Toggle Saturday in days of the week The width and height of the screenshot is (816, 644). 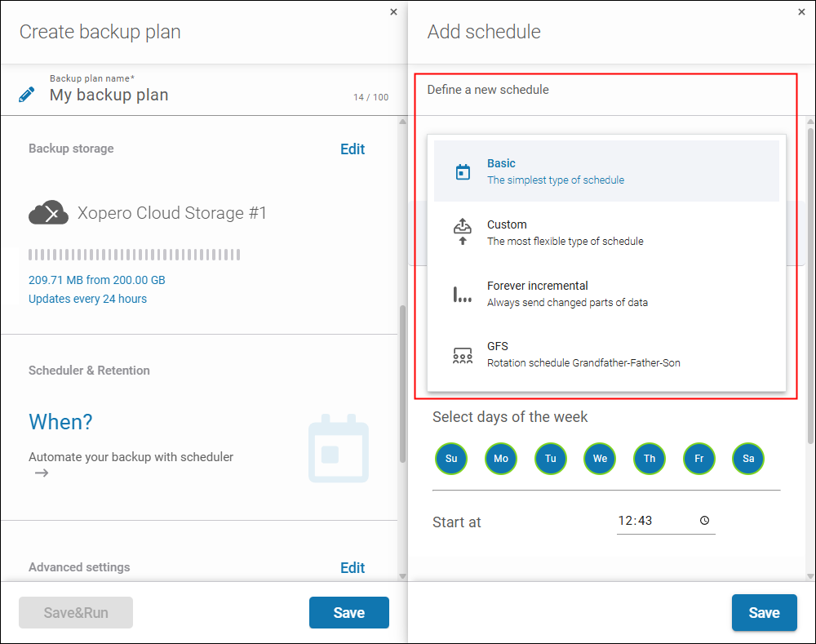(748, 459)
